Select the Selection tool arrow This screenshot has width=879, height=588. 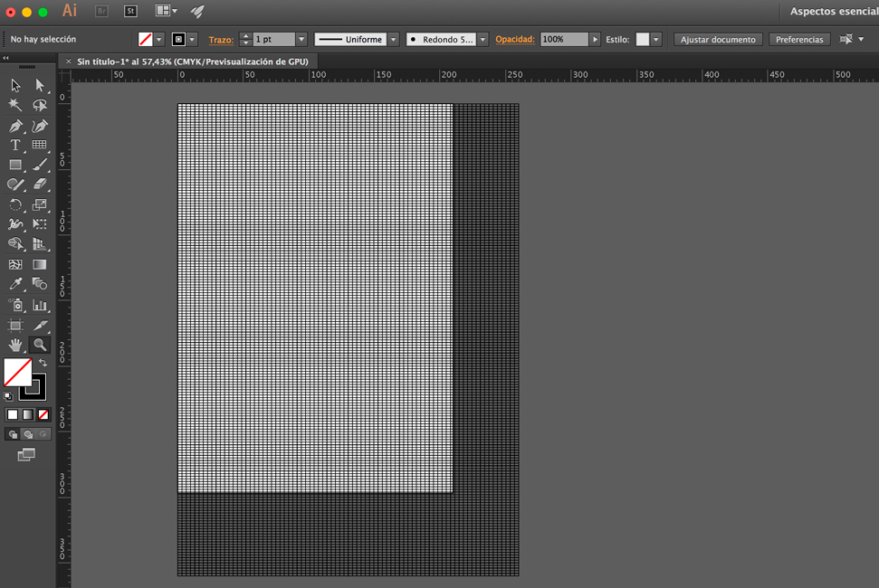pyautogui.click(x=15, y=85)
